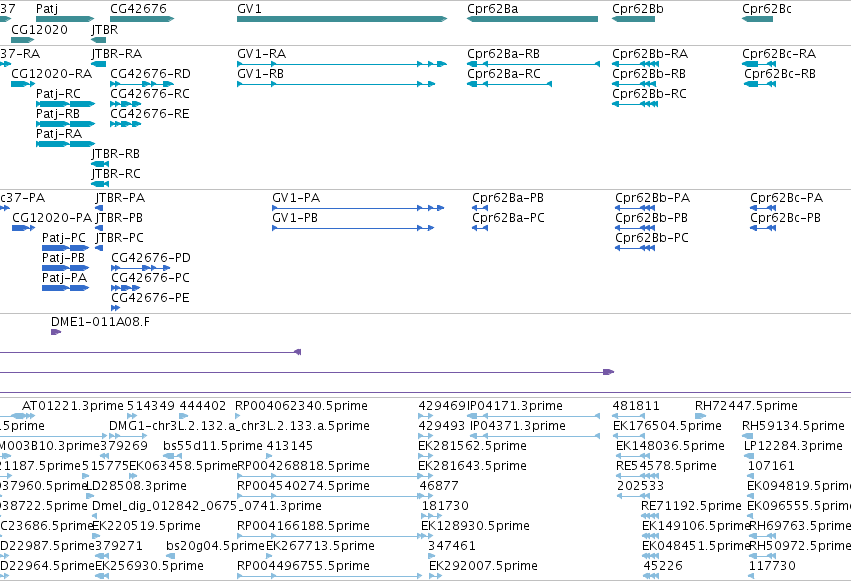Click the IP04371.3prime alignment
The width and height of the screenshot is (851, 581).
pyautogui.click(x=534, y=436)
